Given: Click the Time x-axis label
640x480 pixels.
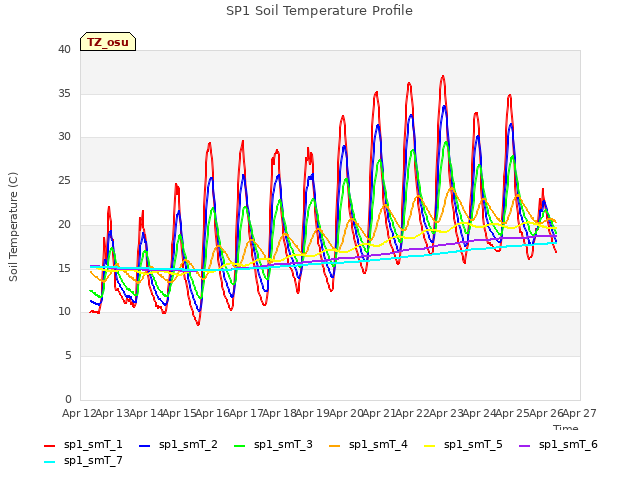Looking at the screenshot, I should click(x=566, y=427).
